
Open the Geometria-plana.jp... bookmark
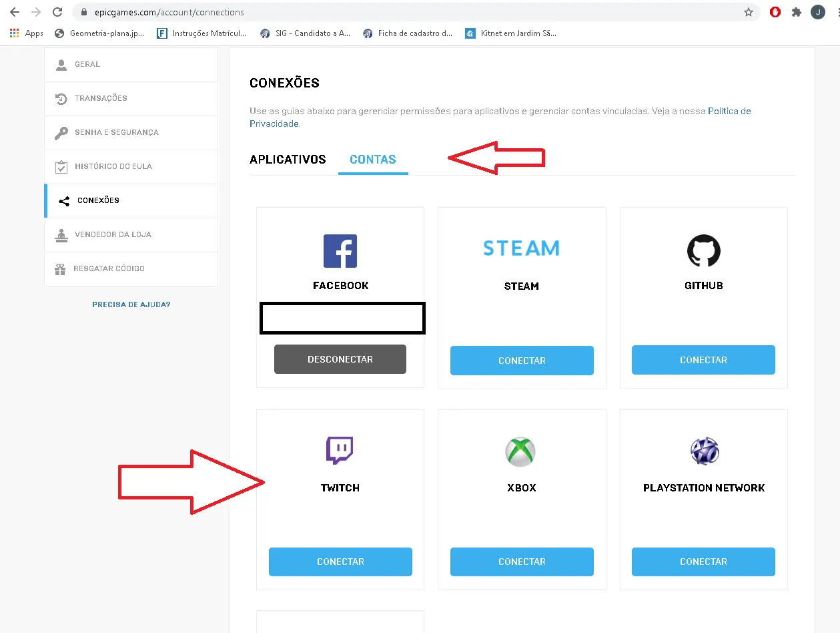coord(99,33)
